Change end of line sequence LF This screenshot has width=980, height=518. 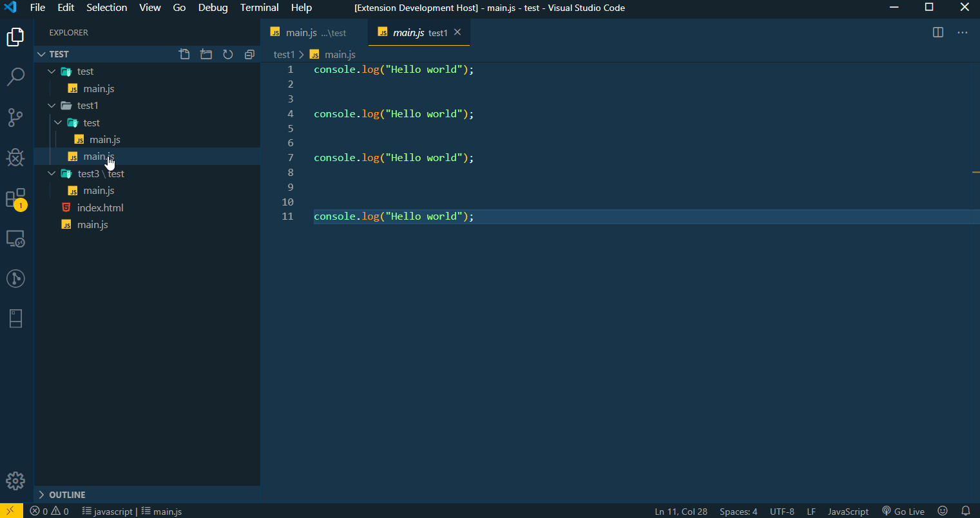pos(811,512)
